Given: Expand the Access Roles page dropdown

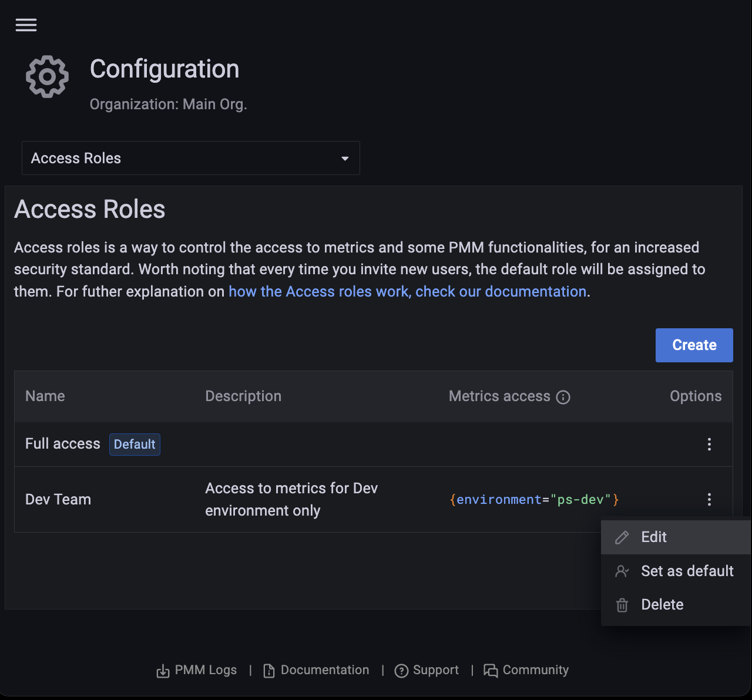Looking at the screenshot, I should [x=190, y=158].
